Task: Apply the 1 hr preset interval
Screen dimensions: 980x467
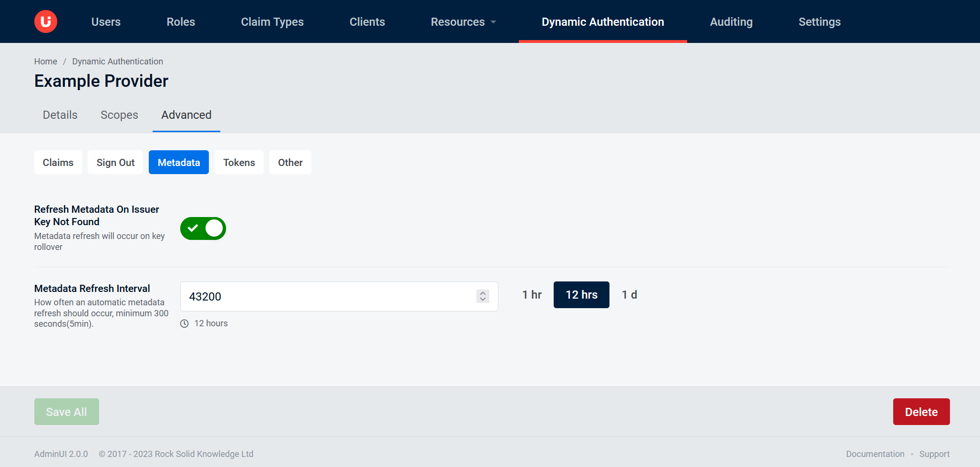Action: [x=532, y=294]
